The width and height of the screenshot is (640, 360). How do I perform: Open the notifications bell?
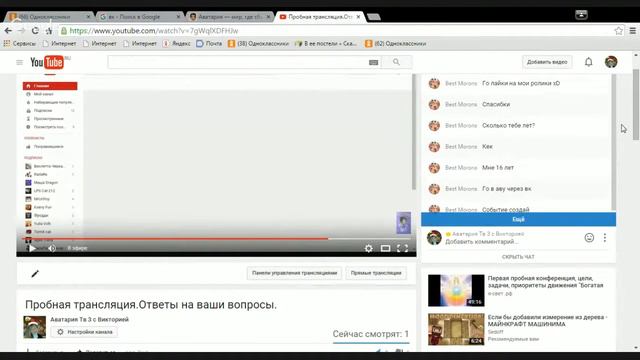pyautogui.click(x=588, y=62)
